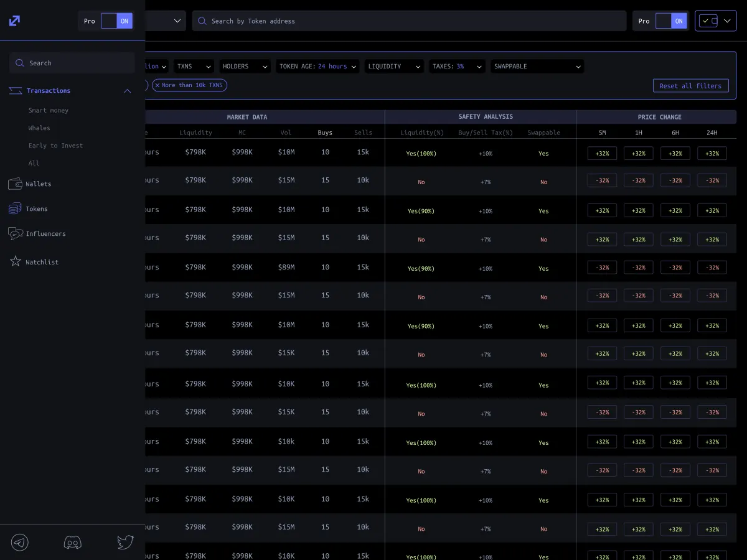
Task: Open the HOLDERS filter dropdown
Action: point(245,66)
